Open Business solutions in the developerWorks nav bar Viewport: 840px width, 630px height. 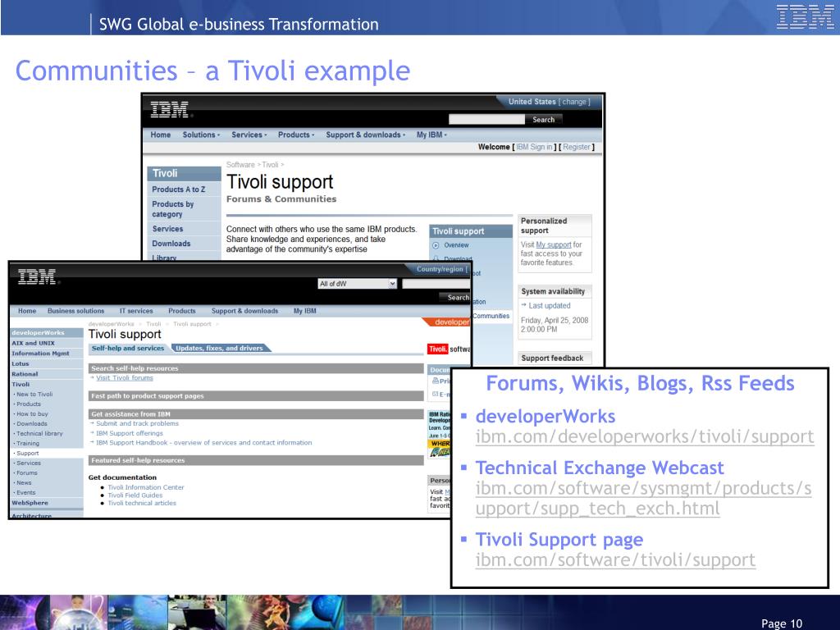76,311
